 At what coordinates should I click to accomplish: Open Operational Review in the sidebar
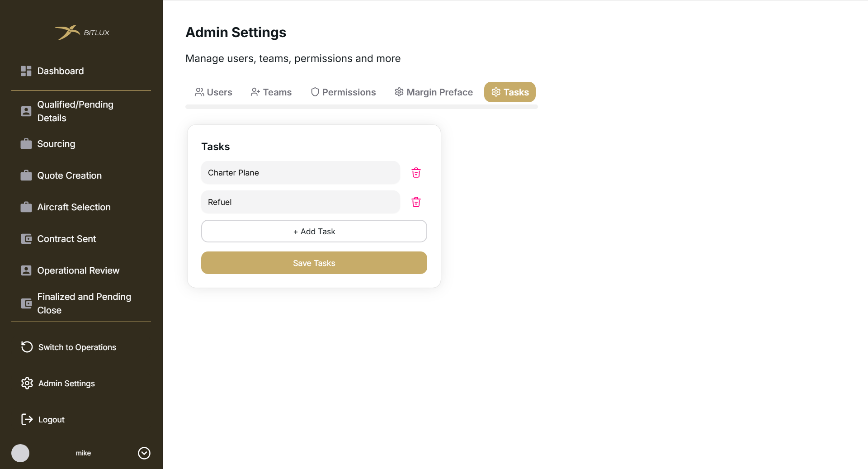point(78,270)
